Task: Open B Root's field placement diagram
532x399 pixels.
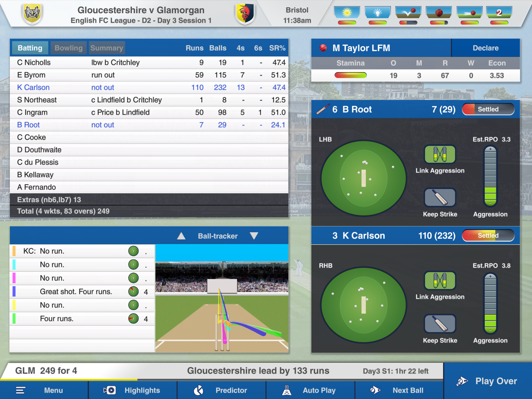Action: (363, 178)
